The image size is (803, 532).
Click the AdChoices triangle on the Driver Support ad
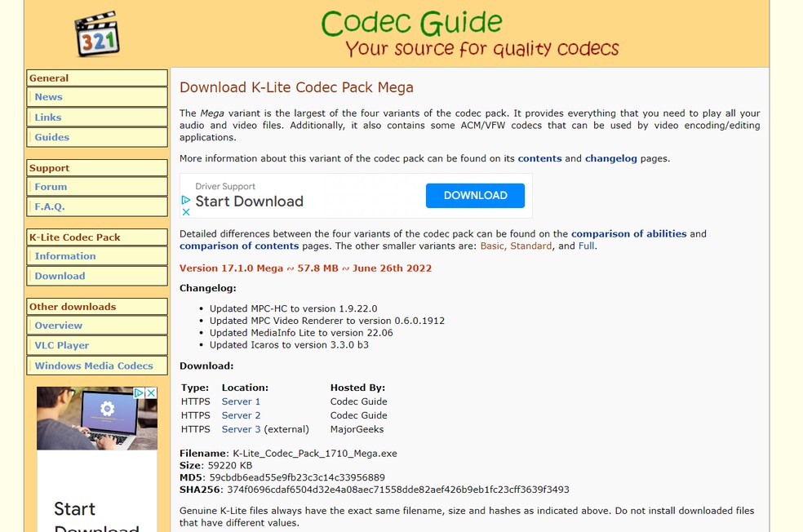point(186,200)
